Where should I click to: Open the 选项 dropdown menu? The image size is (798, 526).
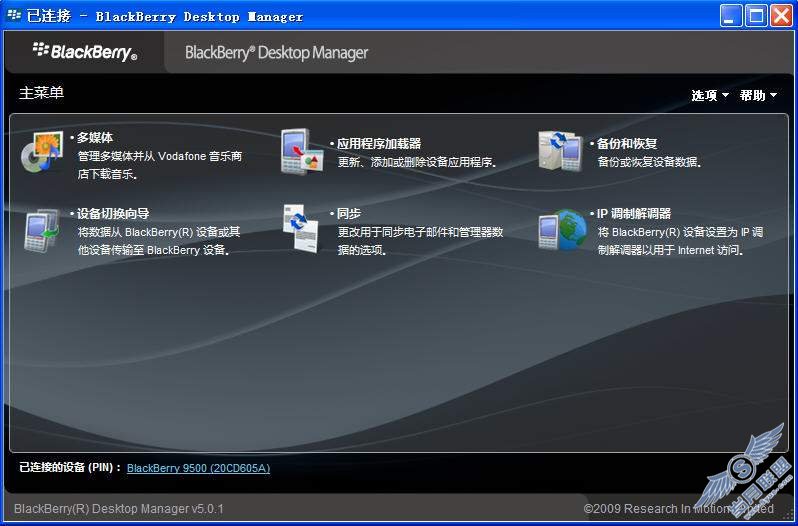pos(710,96)
